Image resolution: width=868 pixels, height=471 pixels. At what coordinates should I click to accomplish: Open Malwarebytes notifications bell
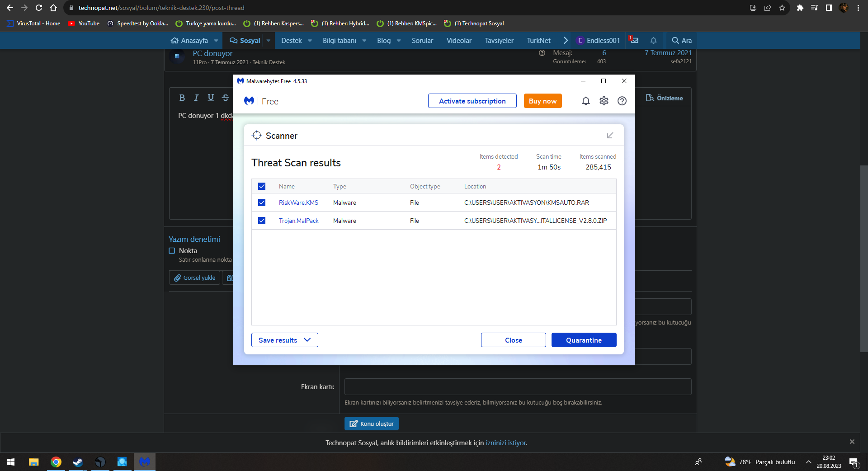586,101
